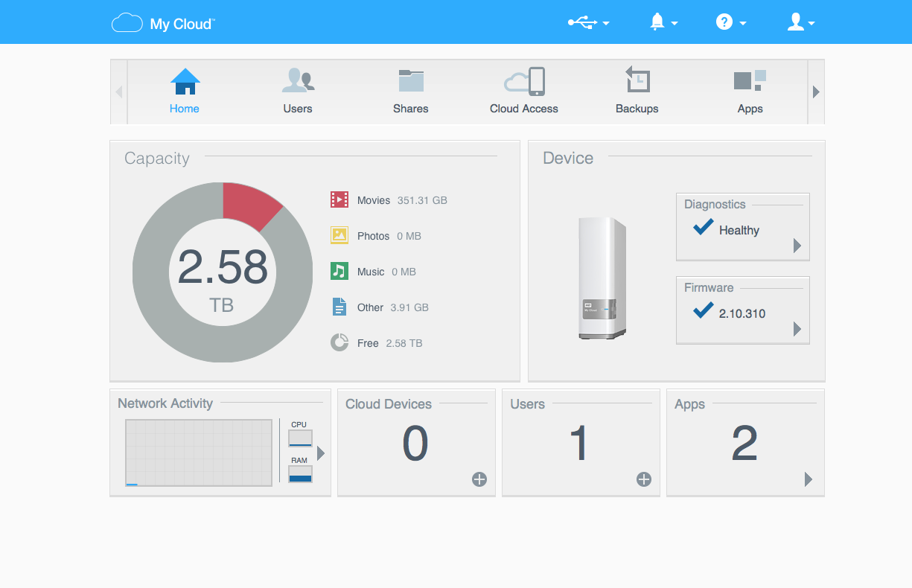Click the My Cloud device image
Screen dimensions: 912x588
pos(603,278)
